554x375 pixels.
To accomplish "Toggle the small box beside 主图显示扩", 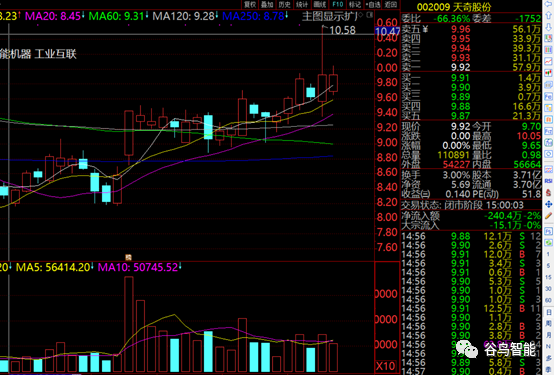I will tap(369, 15).
